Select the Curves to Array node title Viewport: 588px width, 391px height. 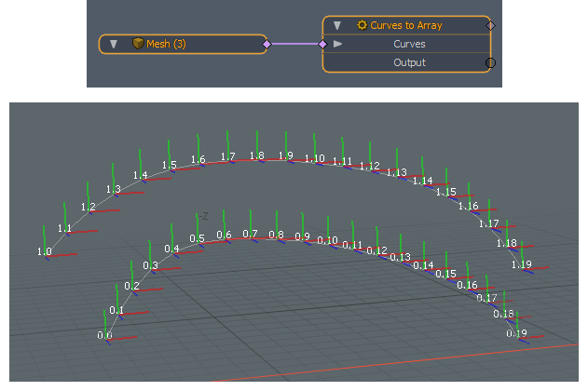(405, 25)
